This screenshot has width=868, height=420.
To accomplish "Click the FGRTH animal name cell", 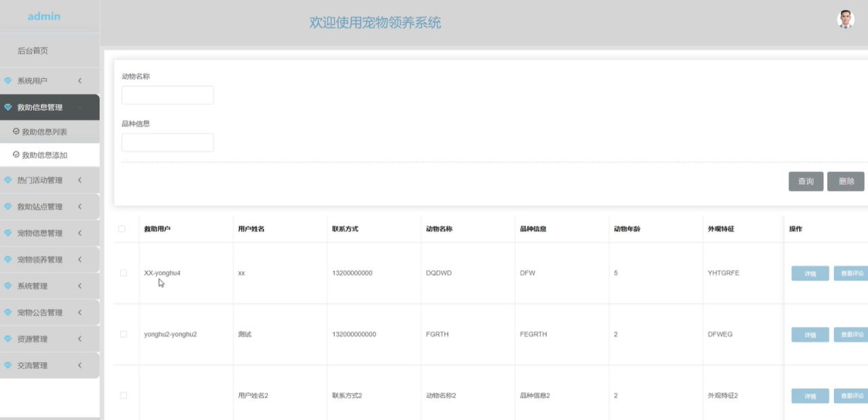I will pos(437,334).
